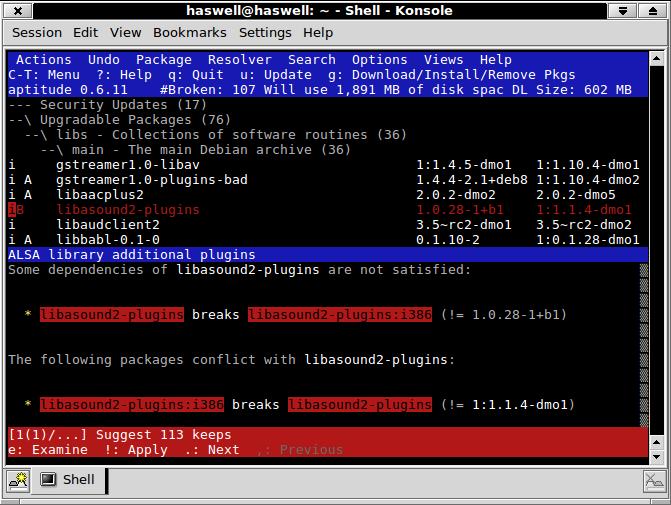Open aptitude Undo menu
Image resolution: width=671 pixels, height=505 pixels.
104,59
